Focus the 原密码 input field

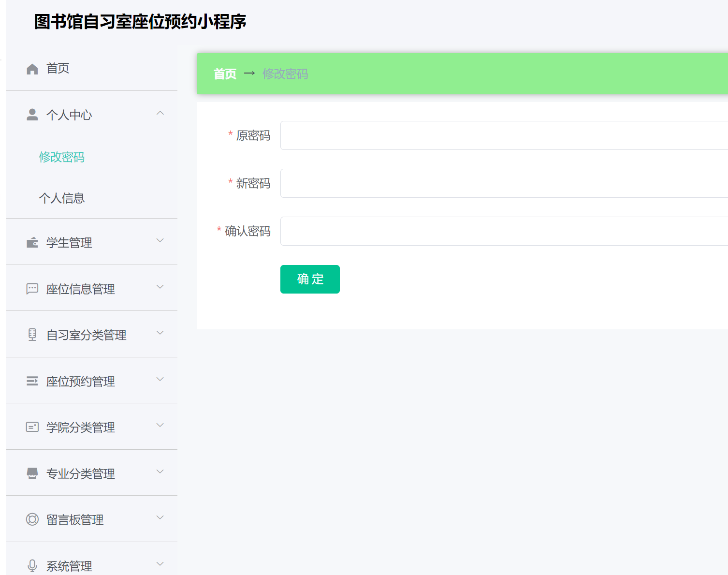point(503,135)
